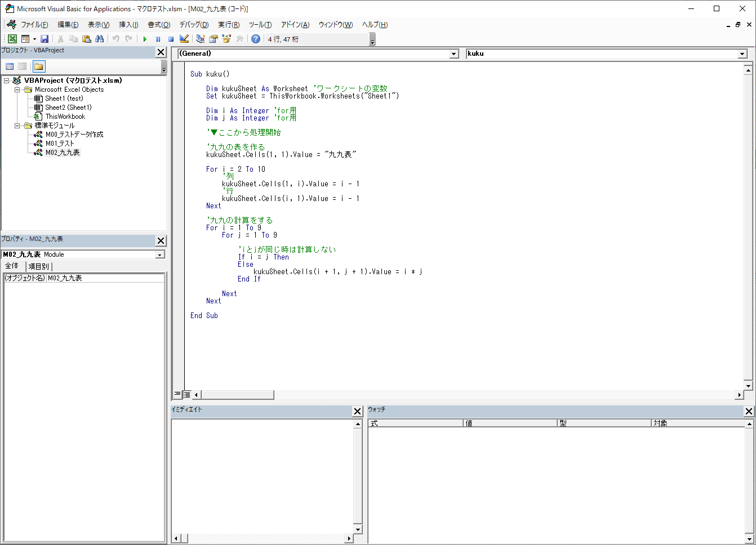756x545 pixels.
Task: Collapse Microsoft Excel Objects folder
Action: click(x=17, y=90)
